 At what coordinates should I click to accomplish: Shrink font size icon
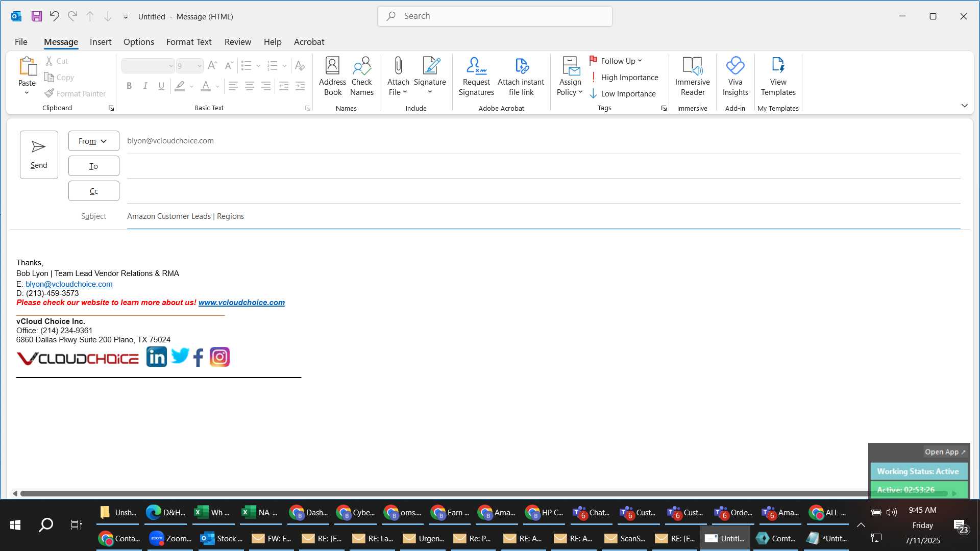click(229, 66)
